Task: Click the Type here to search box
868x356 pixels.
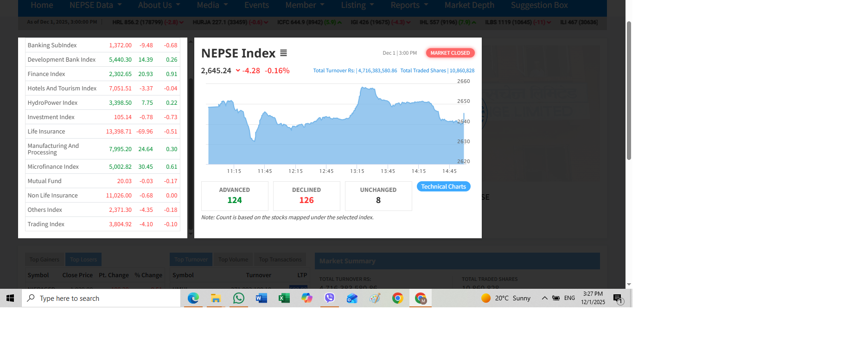Action: pos(101,298)
